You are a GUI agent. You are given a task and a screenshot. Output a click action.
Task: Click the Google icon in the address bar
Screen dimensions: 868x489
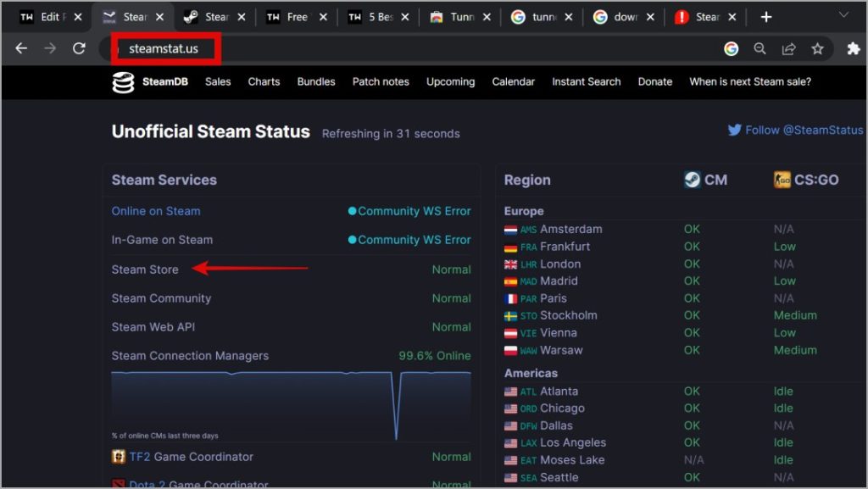(732, 48)
